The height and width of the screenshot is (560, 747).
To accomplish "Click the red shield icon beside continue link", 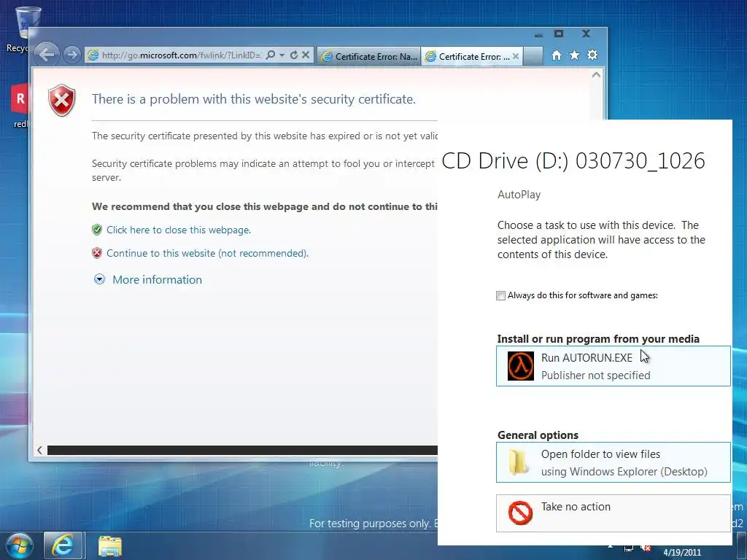I will click(97, 253).
